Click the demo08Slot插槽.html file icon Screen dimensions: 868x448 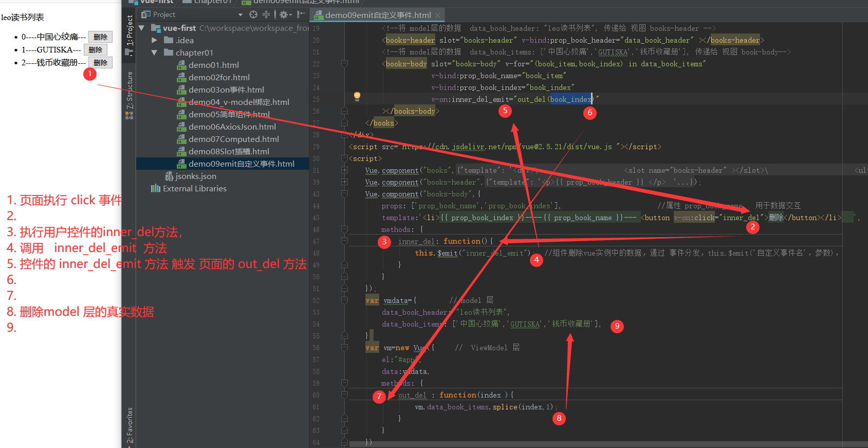tap(181, 151)
